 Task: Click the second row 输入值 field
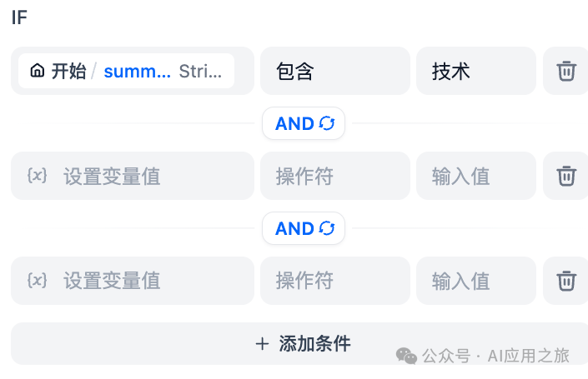point(475,176)
